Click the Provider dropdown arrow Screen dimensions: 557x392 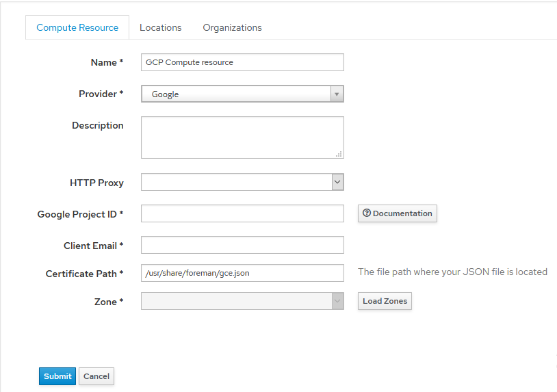(337, 94)
